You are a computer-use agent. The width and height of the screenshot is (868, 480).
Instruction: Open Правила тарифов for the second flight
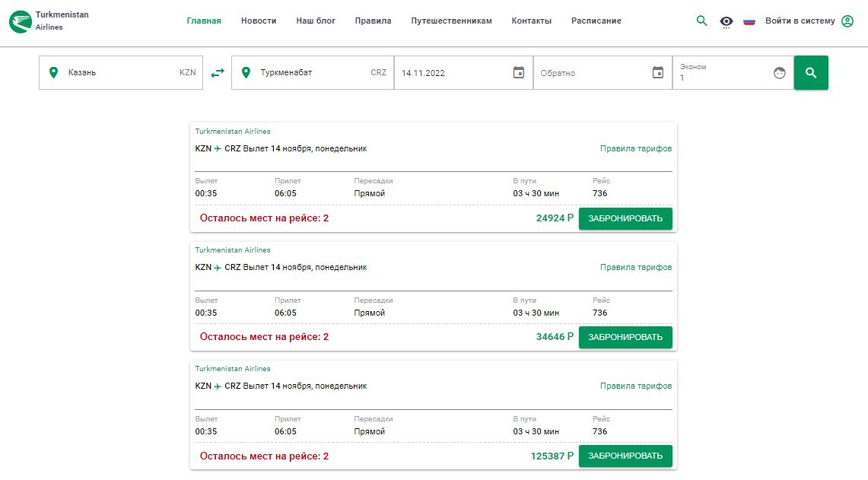[635, 268]
